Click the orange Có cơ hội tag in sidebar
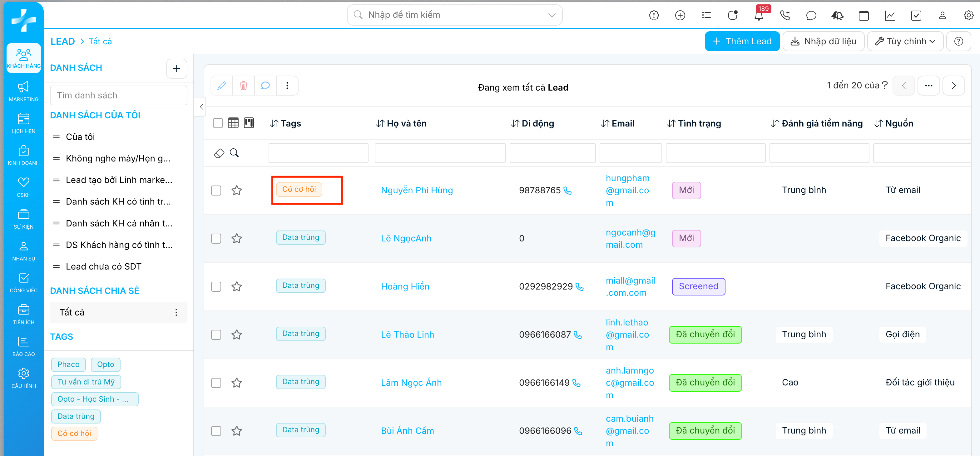Screen dimensions: 980x456 coord(74,433)
